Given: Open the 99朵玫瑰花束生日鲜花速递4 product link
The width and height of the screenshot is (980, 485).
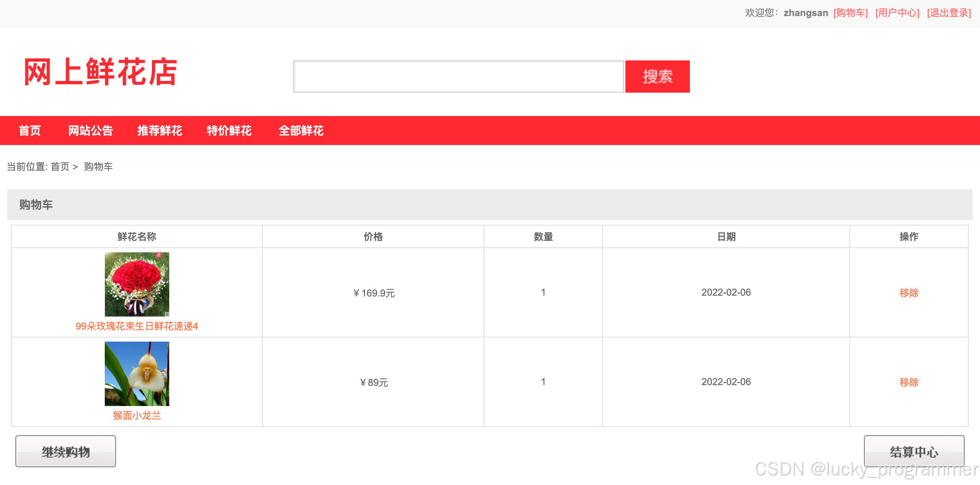Looking at the screenshot, I should [137, 326].
